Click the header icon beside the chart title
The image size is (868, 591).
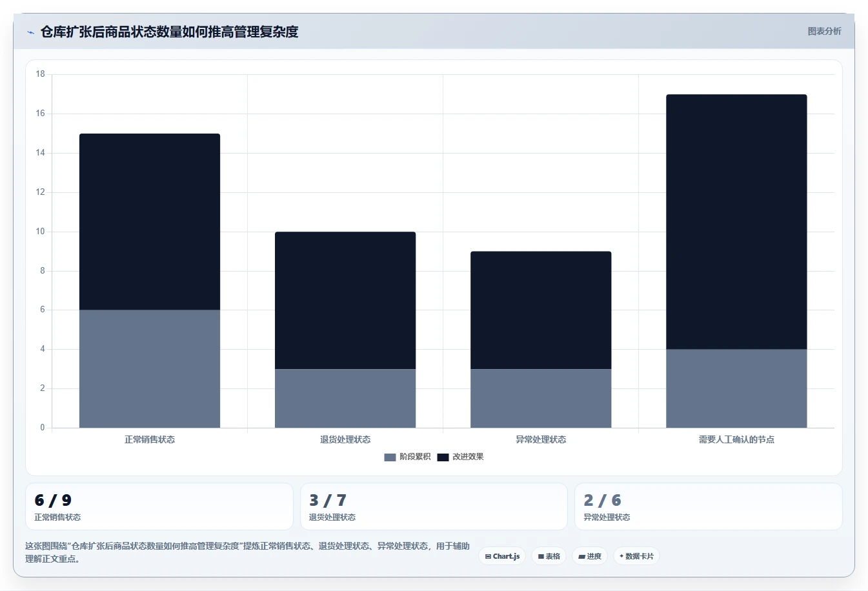click(30, 32)
